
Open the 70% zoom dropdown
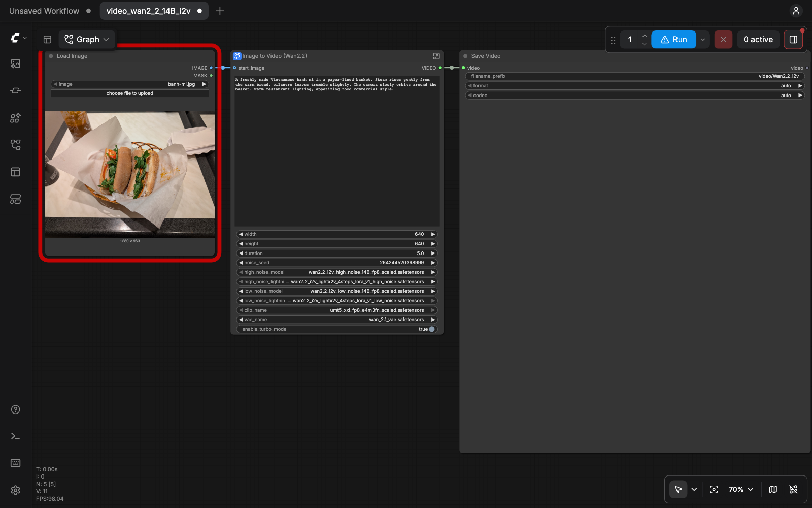pyautogui.click(x=741, y=489)
